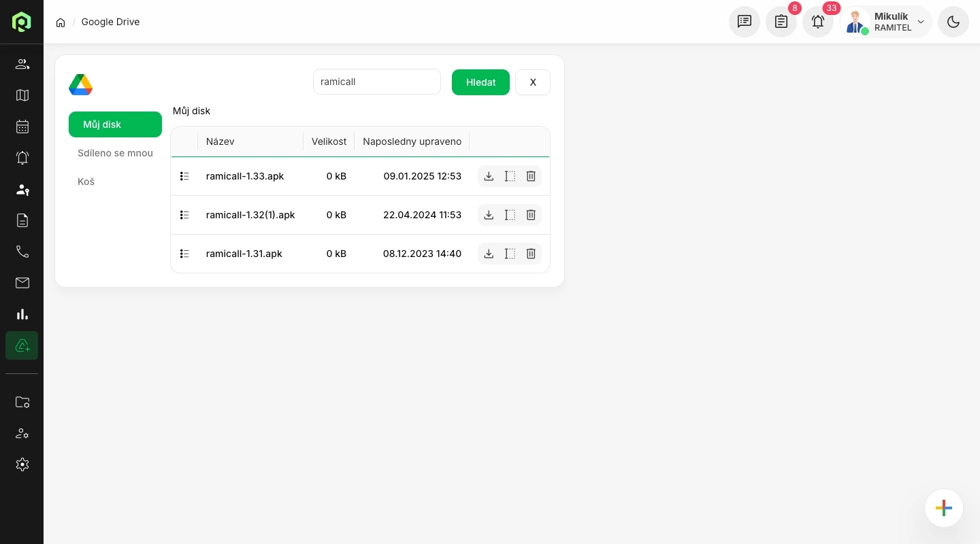The width and height of the screenshot is (980, 544).
Task: Open the chat messages icon in header
Action: click(x=745, y=22)
